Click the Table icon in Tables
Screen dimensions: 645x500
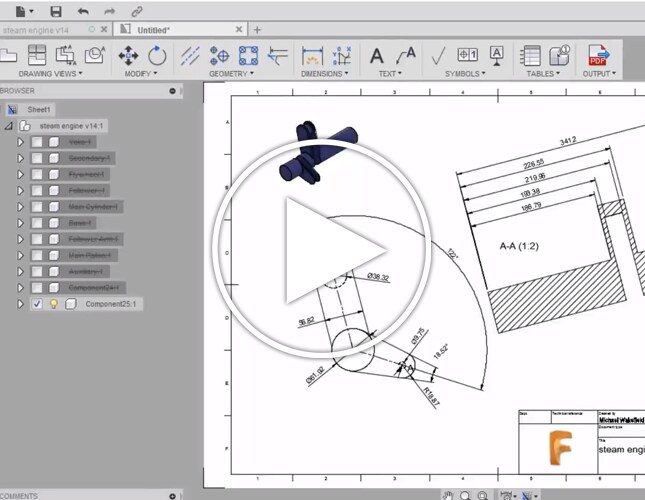pos(532,56)
